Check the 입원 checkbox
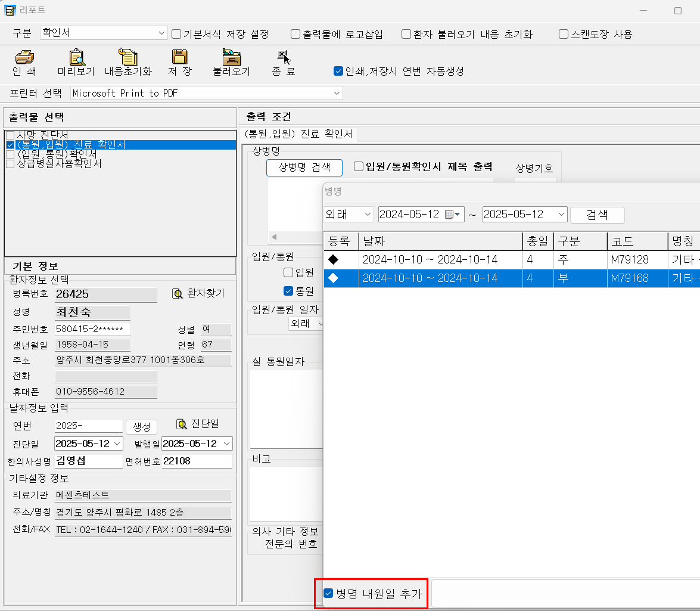Screen dimensions: 700x611 click(x=288, y=273)
